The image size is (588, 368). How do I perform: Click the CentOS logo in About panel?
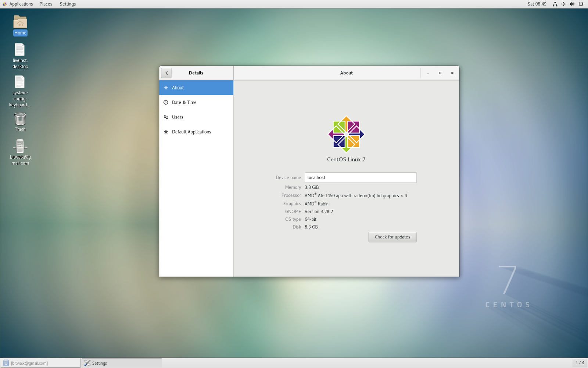pos(346,134)
